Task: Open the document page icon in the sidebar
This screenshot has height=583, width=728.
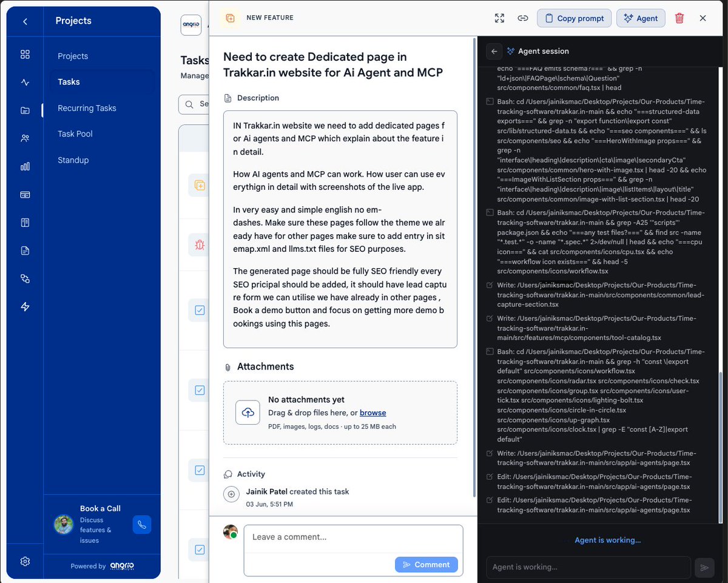Action: click(x=25, y=251)
